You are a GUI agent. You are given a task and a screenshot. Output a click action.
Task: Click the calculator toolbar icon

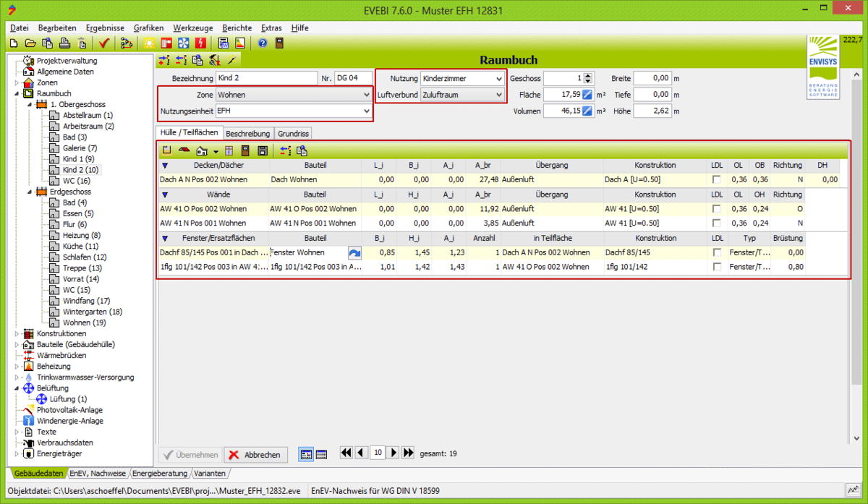pyautogui.click(x=224, y=43)
